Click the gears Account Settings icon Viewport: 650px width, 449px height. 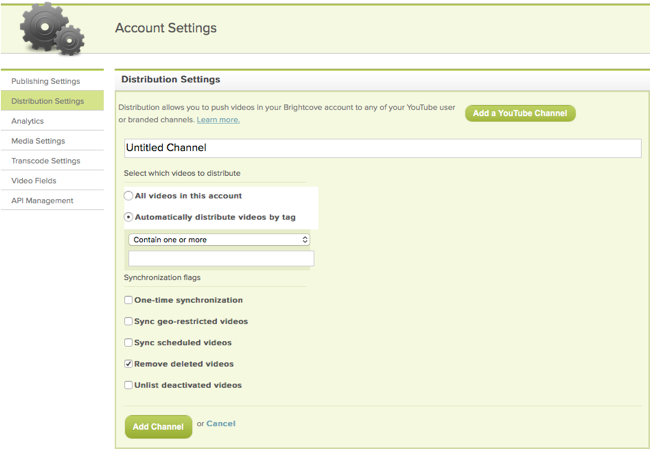[52, 29]
